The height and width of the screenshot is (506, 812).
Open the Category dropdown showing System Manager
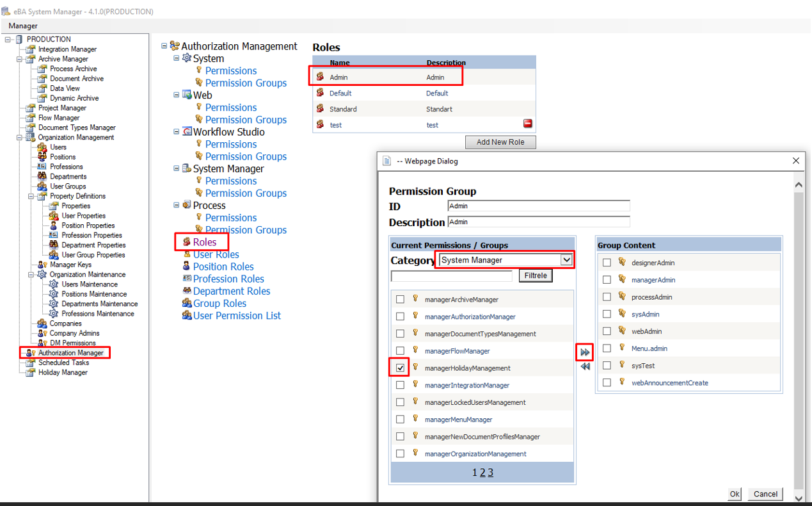point(566,260)
